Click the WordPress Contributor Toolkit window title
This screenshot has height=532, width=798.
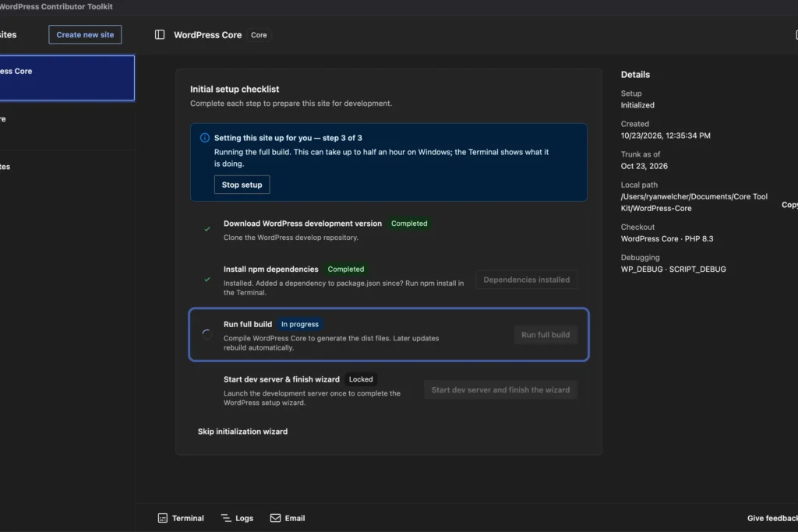[56, 6]
